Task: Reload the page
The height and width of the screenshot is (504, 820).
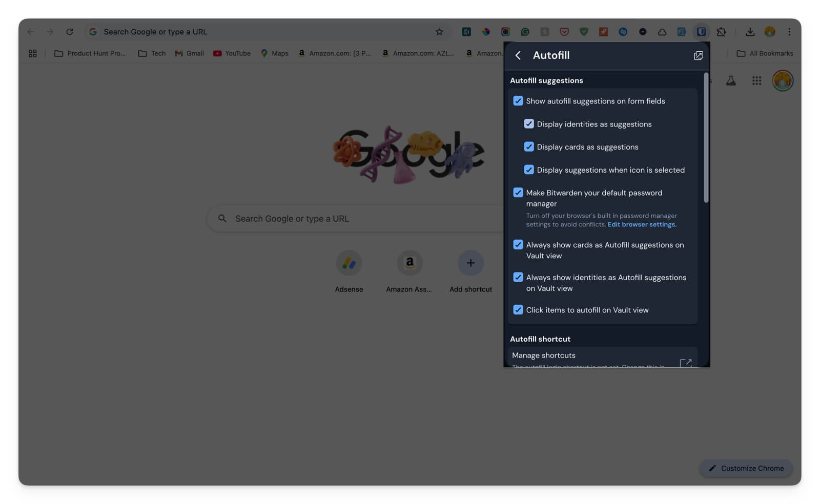Action: [x=69, y=32]
